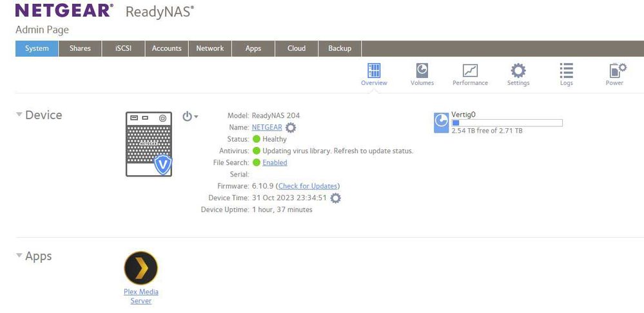Image resolution: width=644 pixels, height=313 pixels.
Task: Open the Volumes section icon
Action: pyautogui.click(x=422, y=71)
